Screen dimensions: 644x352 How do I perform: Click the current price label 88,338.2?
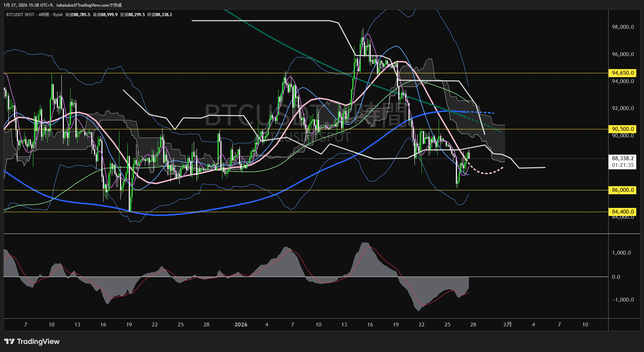pos(623,158)
